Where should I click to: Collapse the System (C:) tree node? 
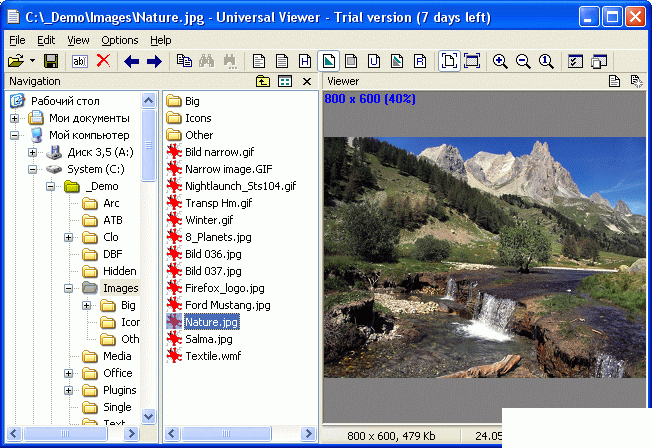click(32, 170)
